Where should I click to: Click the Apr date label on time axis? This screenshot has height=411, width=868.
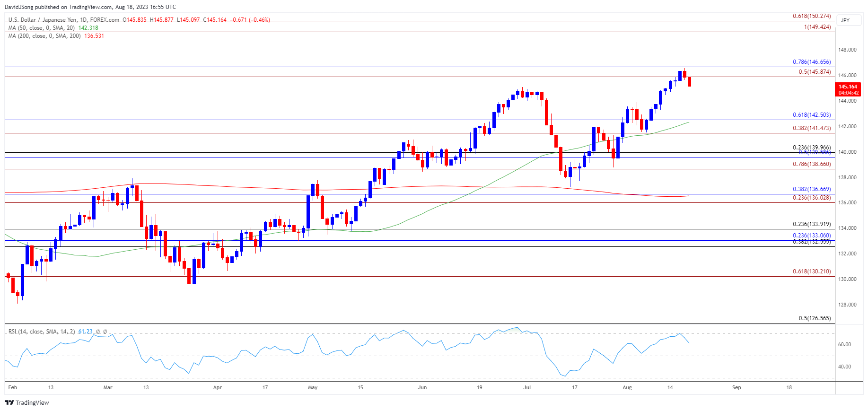[x=218, y=387]
